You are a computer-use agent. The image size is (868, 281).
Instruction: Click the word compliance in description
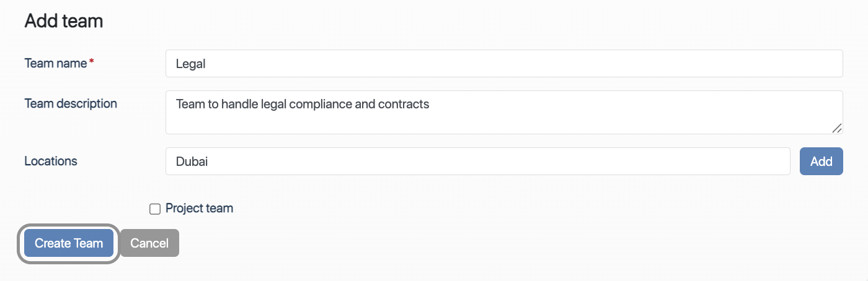pyautogui.click(x=321, y=104)
